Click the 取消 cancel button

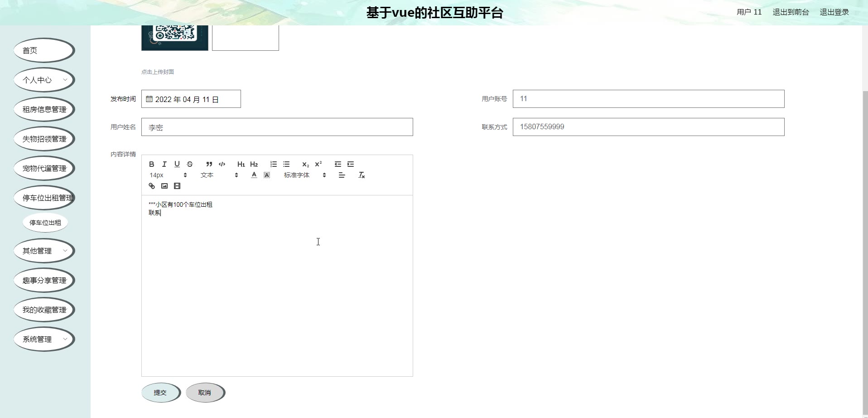pyautogui.click(x=205, y=393)
